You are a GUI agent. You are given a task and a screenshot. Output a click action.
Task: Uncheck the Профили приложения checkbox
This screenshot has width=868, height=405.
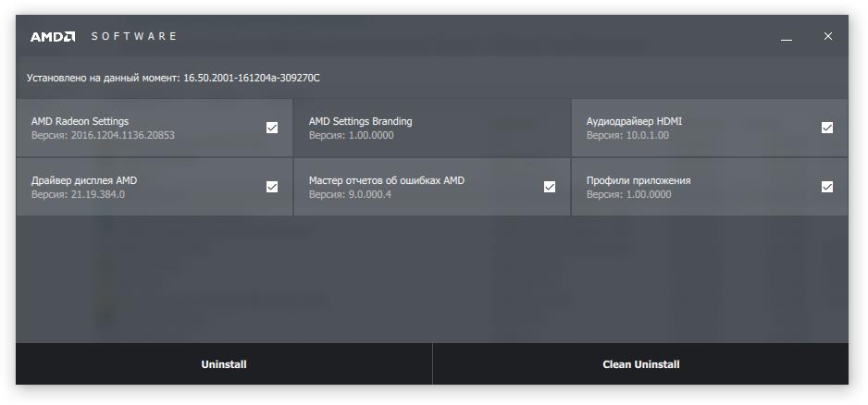pyautogui.click(x=827, y=187)
